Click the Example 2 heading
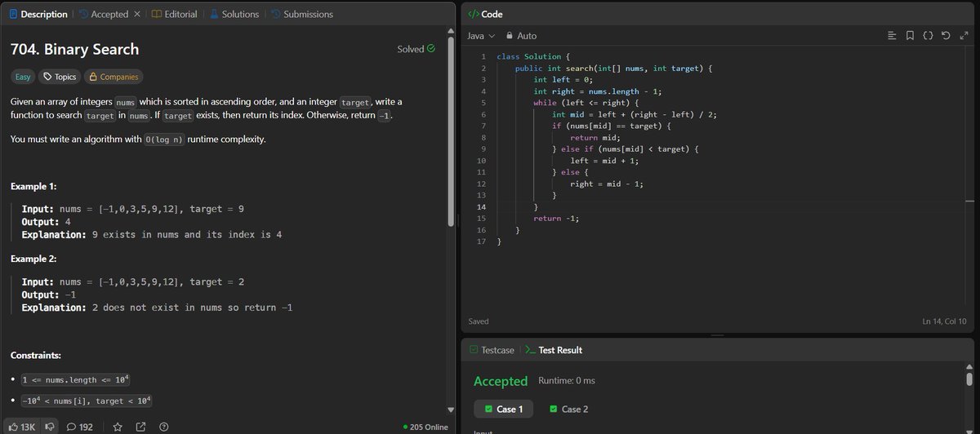This screenshot has width=980, height=434. point(33,259)
